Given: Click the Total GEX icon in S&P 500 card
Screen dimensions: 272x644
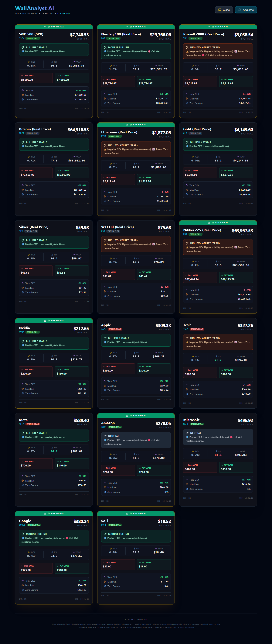Looking at the screenshot, I should coord(23,91).
